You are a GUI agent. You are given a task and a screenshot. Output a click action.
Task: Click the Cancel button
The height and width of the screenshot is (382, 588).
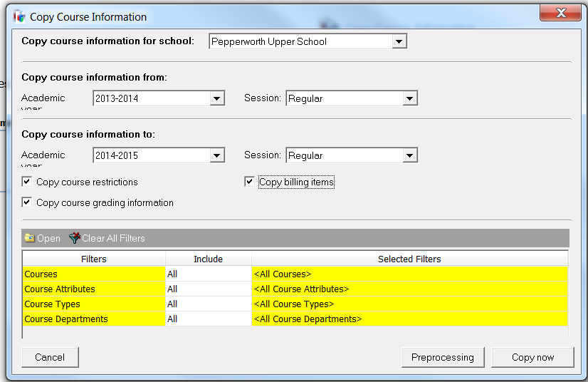(x=50, y=357)
